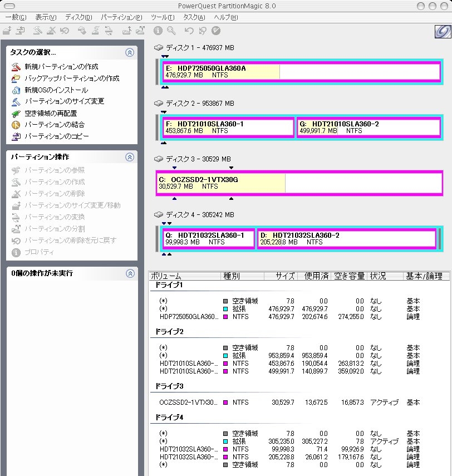
Task: Click the Copy partition toolbar icon
Action: 21,31
